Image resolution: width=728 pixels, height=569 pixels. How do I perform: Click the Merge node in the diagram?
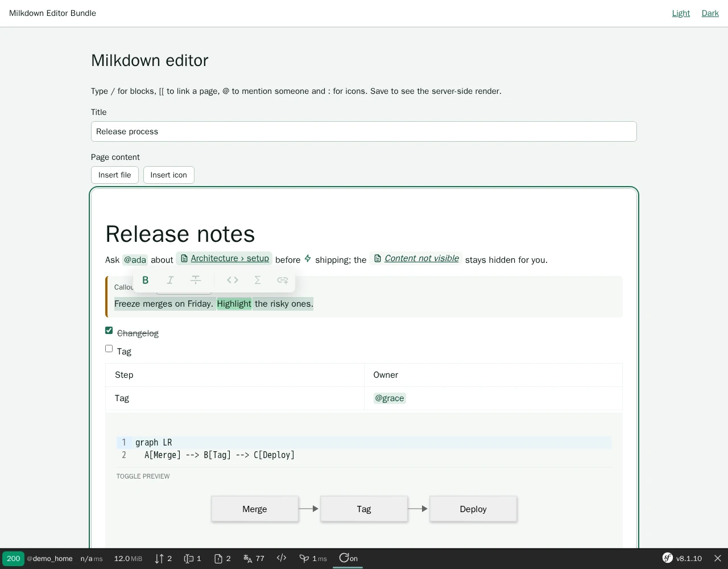click(x=255, y=509)
